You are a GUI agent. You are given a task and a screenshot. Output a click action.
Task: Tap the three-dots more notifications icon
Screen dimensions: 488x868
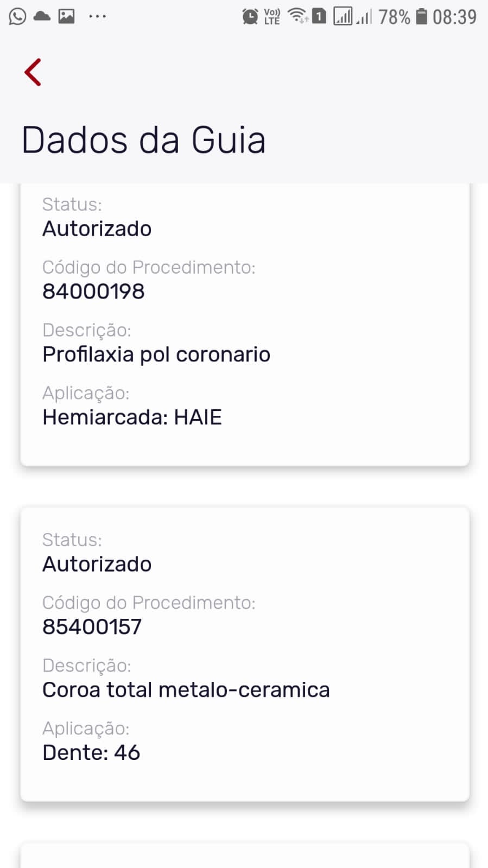click(97, 16)
